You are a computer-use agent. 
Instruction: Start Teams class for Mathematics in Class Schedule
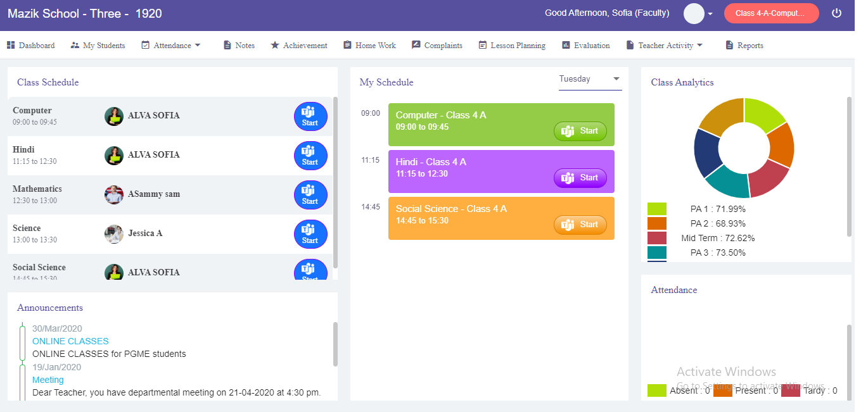click(310, 195)
